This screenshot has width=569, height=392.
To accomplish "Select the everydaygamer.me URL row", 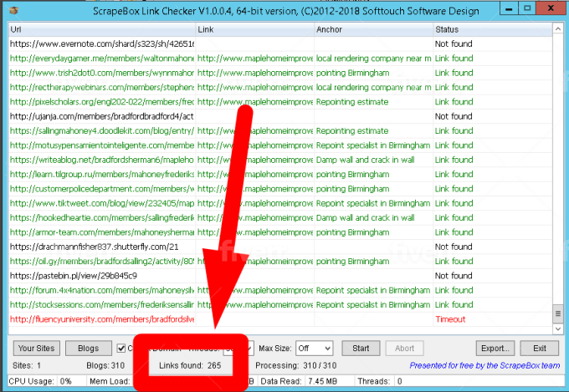I will click(x=280, y=59).
